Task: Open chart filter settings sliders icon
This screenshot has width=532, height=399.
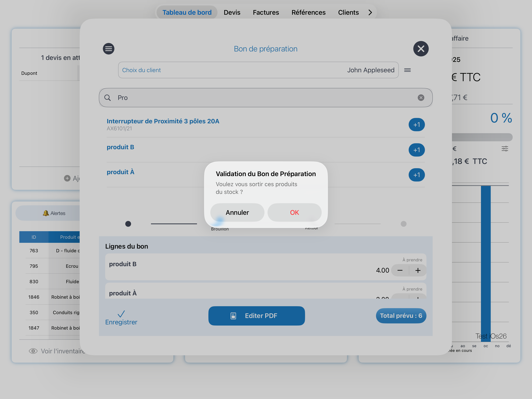Action: point(505,149)
